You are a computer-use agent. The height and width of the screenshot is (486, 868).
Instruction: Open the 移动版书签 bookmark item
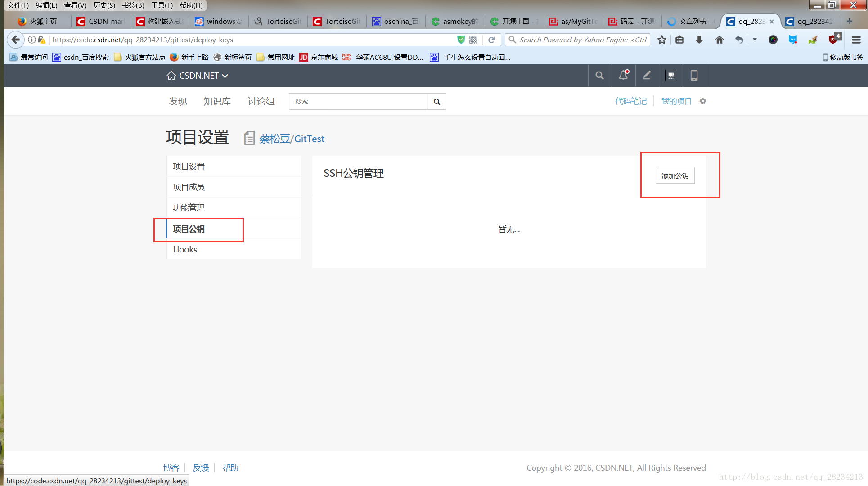click(843, 57)
